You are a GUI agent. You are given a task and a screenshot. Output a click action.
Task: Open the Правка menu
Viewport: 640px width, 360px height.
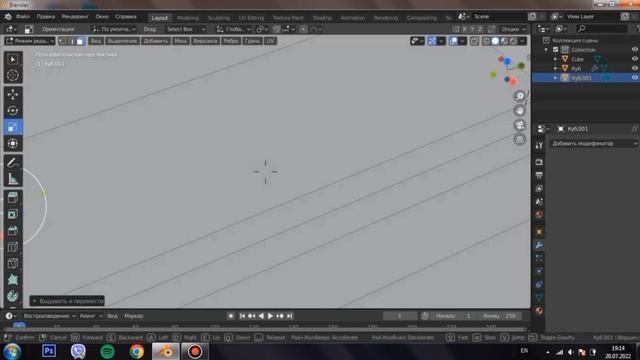[x=45, y=17]
